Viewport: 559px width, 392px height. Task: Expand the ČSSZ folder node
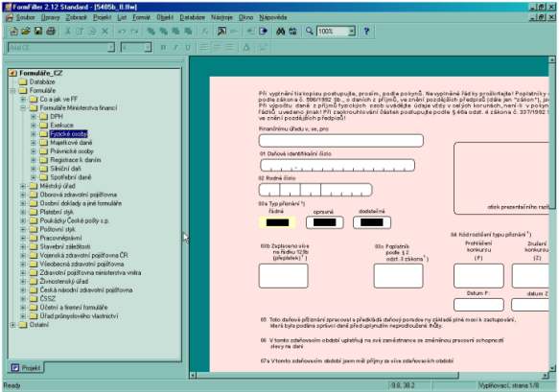click(23, 299)
